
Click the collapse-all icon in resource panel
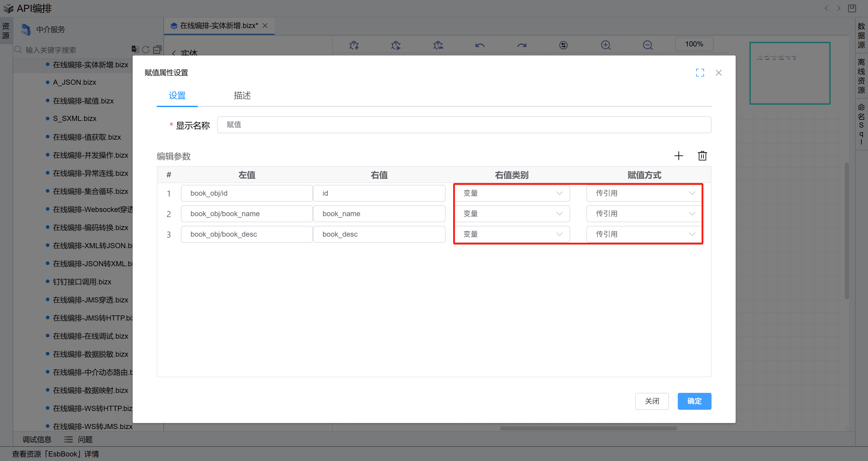[157, 50]
